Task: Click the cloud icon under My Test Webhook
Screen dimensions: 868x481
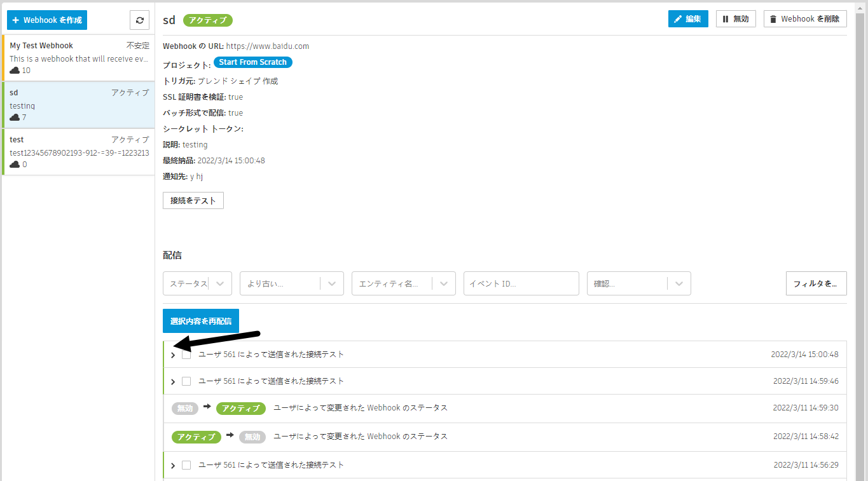Action: (x=15, y=71)
